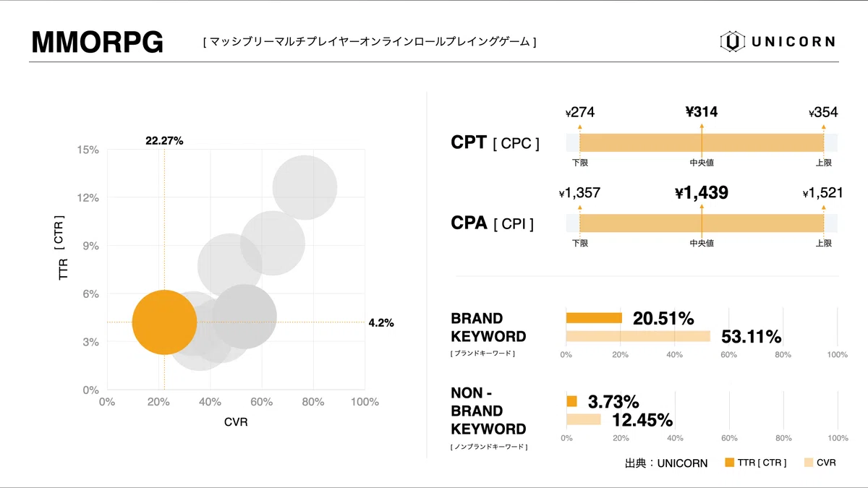Click the ¥354 upper limit label
The image size is (868, 488).
(823, 112)
